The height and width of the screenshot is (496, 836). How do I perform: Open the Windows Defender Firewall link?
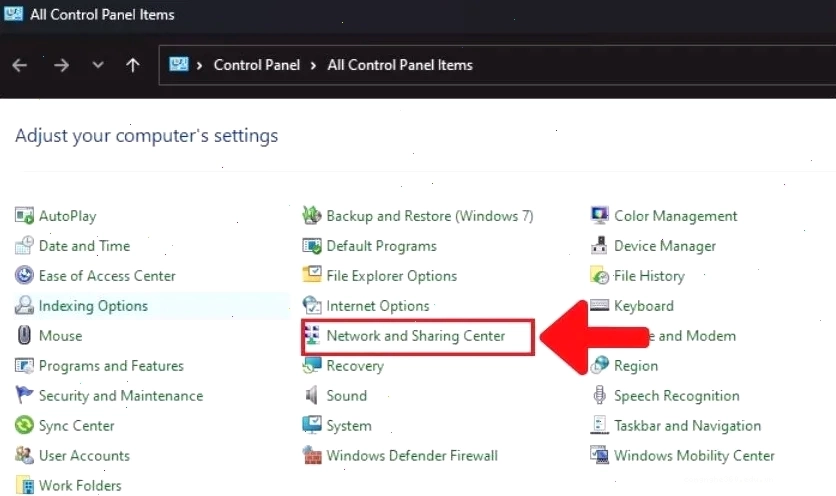[x=412, y=455]
